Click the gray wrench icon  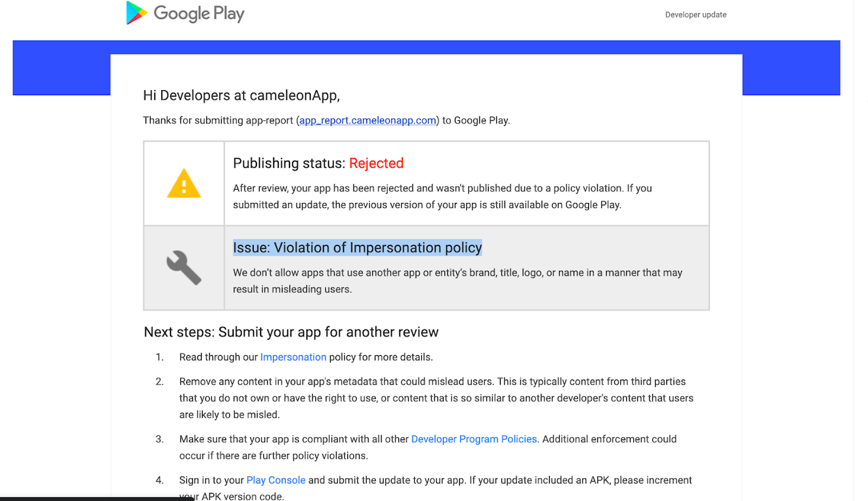[x=184, y=268]
